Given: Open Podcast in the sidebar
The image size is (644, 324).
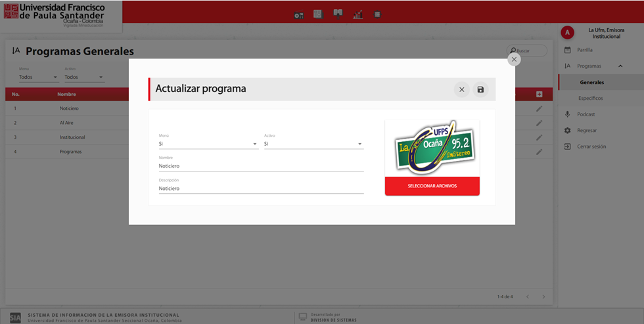Looking at the screenshot, I should (x=586, y=114).
